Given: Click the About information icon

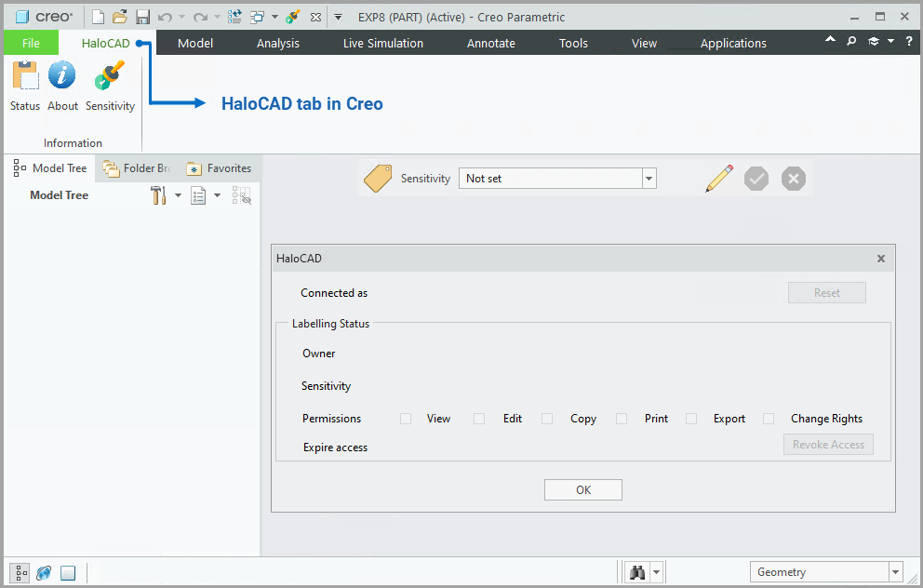Looking at the screenshot, I should [61, 84].
